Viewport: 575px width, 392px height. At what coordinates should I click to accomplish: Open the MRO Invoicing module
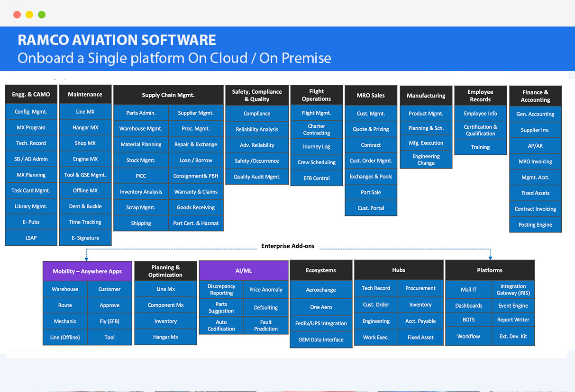[x=536, y=161]
